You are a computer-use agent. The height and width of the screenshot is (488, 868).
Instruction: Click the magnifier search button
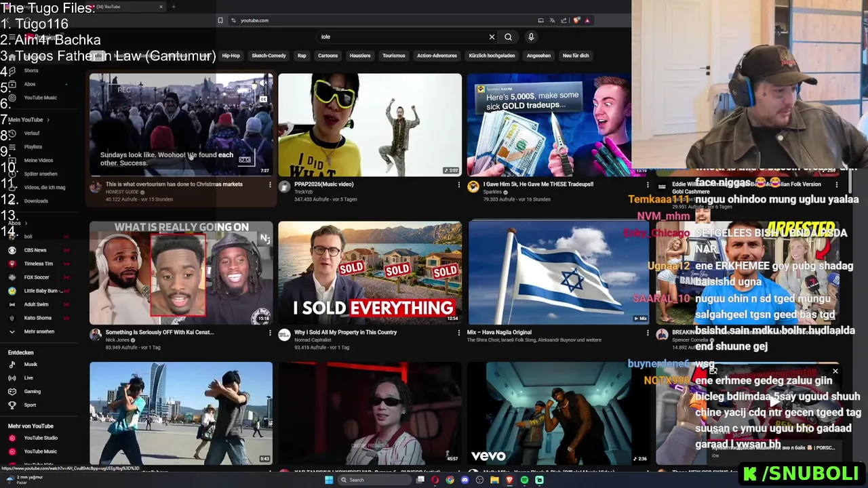point(508,37)
